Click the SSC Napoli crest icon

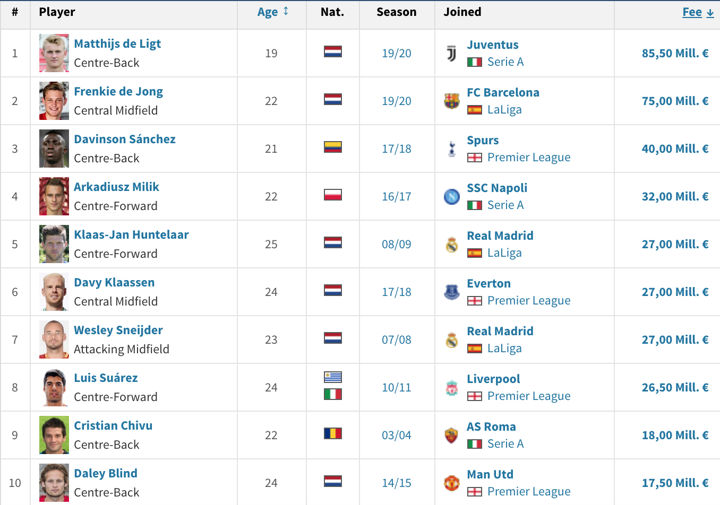(x=451, y=196)
